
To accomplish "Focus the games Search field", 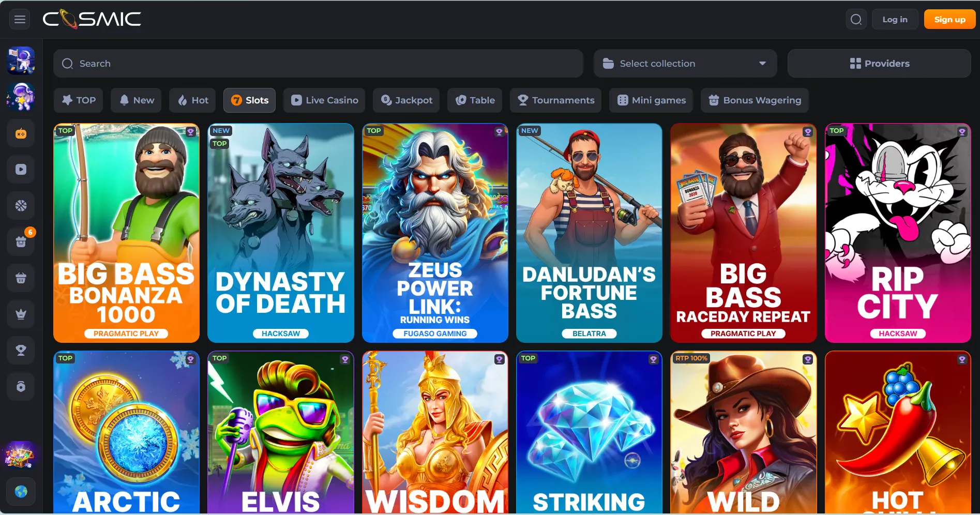I will (x=318, y=64).
